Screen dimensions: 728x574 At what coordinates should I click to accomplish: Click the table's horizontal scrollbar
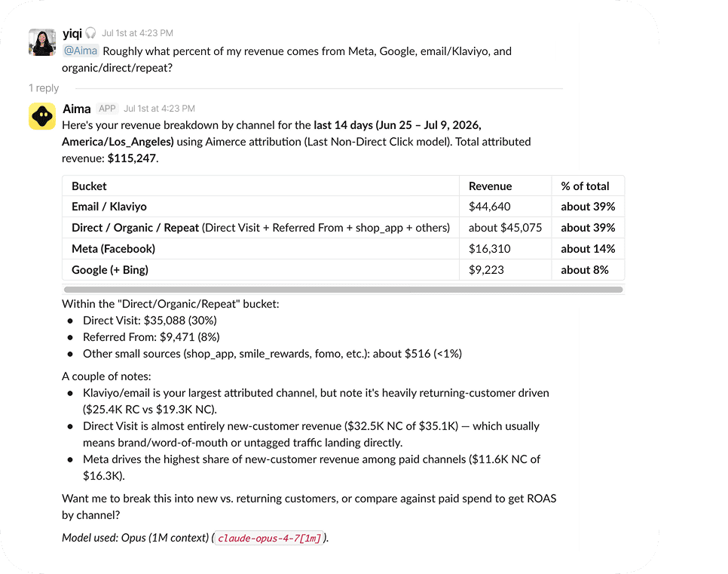[x=343, y=290]
